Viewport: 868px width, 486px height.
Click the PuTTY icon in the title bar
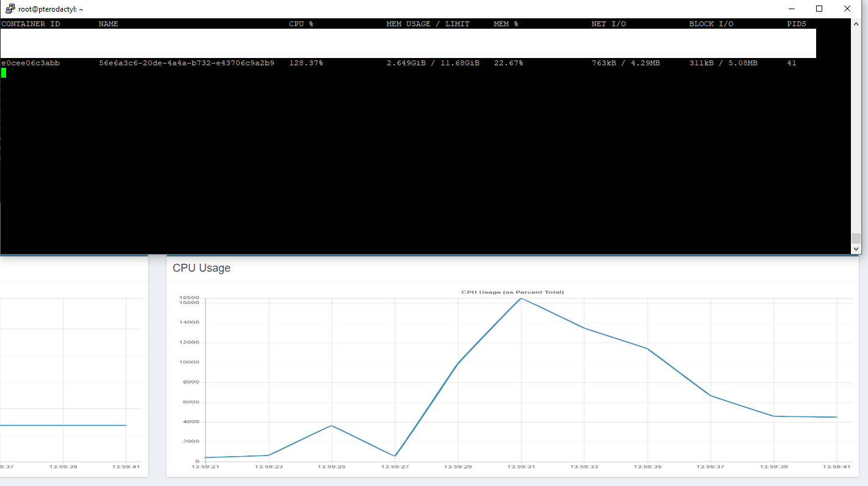[10, 9]
